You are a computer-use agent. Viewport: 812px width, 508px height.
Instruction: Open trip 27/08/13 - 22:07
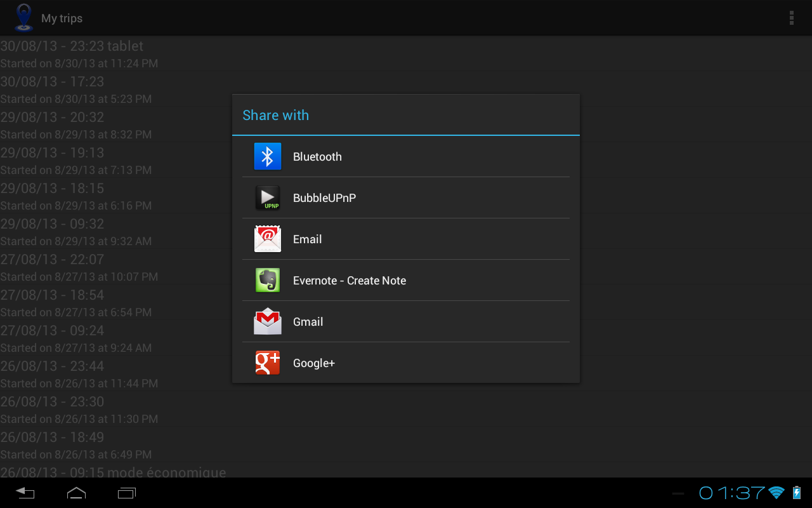tap(406, 267)
